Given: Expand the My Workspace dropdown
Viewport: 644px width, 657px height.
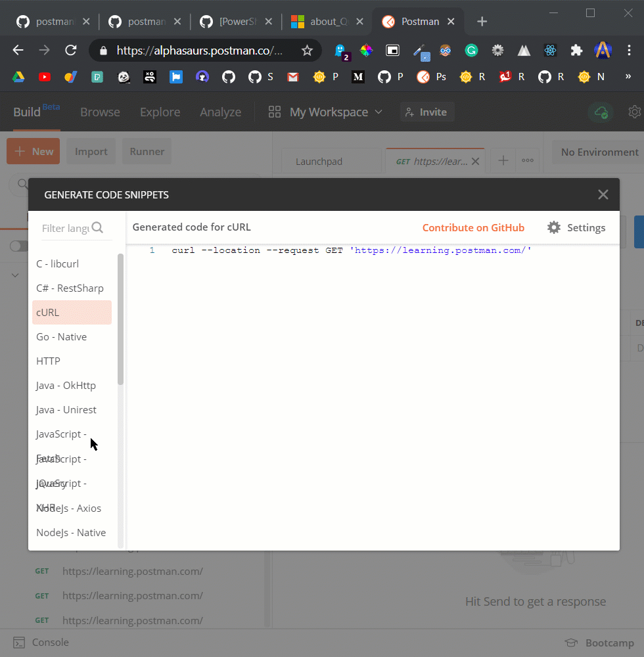Looking at the screenshot, I should click(x=379, y=112).
